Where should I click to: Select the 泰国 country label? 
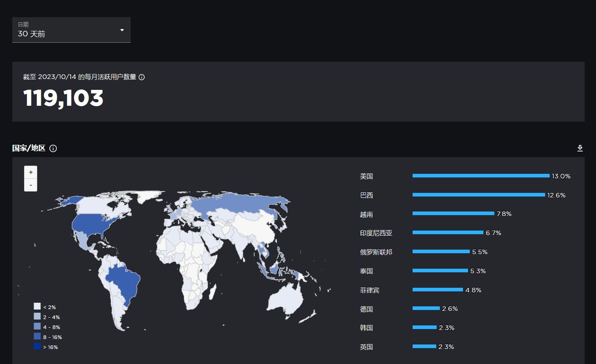click(x=366, y=271)
